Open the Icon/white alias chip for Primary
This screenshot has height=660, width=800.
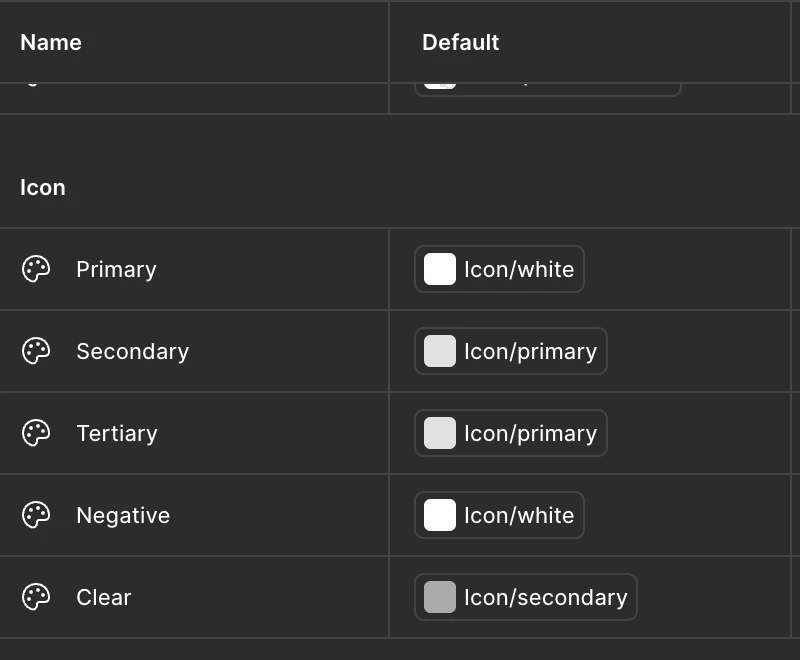pyautogui.click(x=519, y=269)
